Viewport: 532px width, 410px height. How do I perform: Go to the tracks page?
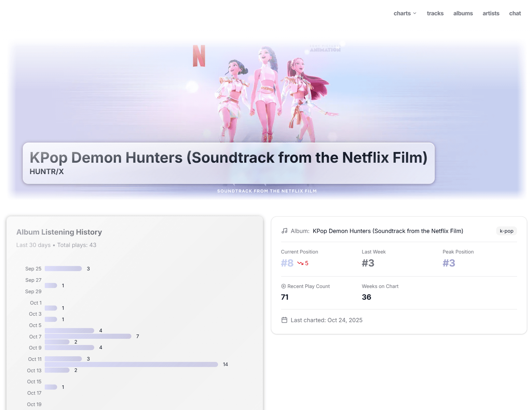pos(435,13)
